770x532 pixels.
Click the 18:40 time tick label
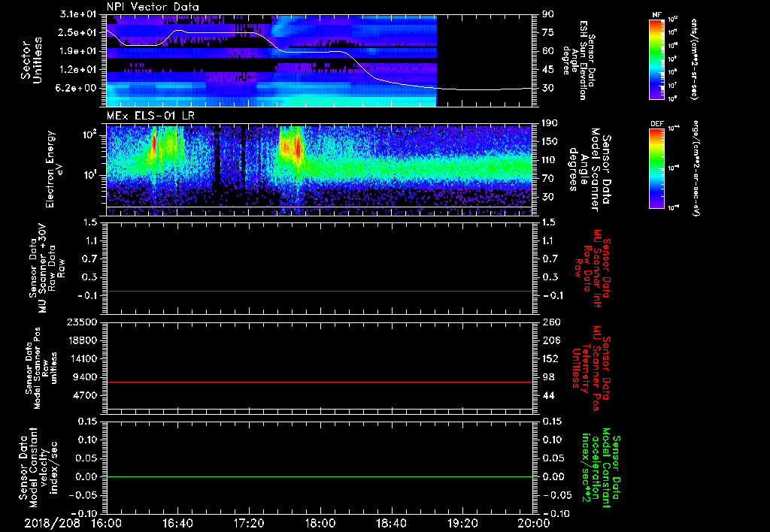[x=391, y=523]
